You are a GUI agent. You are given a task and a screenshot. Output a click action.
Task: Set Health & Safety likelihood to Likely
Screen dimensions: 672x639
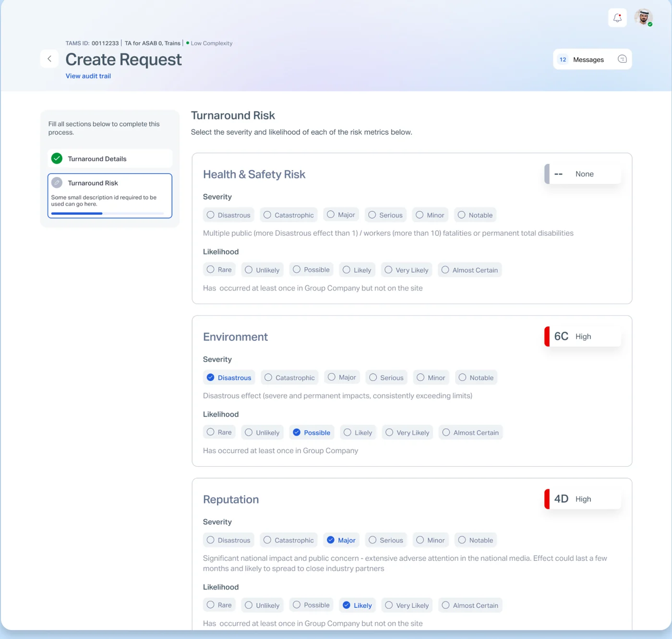tap(357, 270)
